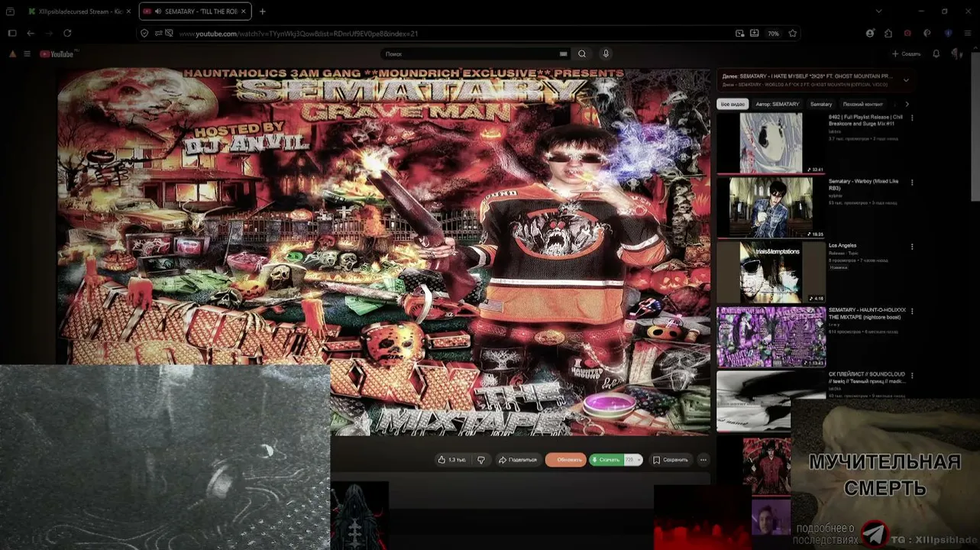The image size is (980, 550).
Task: Close the XIIIpsibladecursed Stream tab
Action: (x=128, y=11)
